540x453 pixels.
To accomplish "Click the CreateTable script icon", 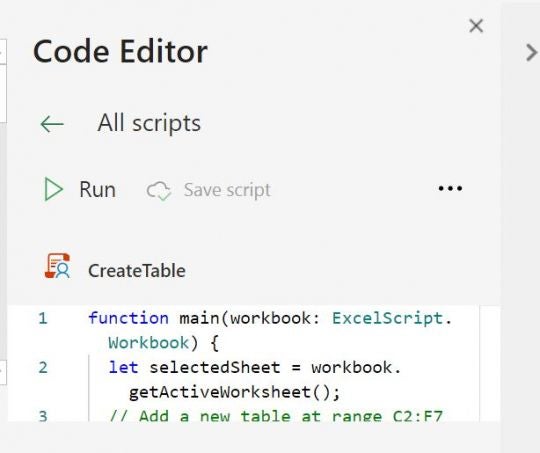I will point(58,266).
